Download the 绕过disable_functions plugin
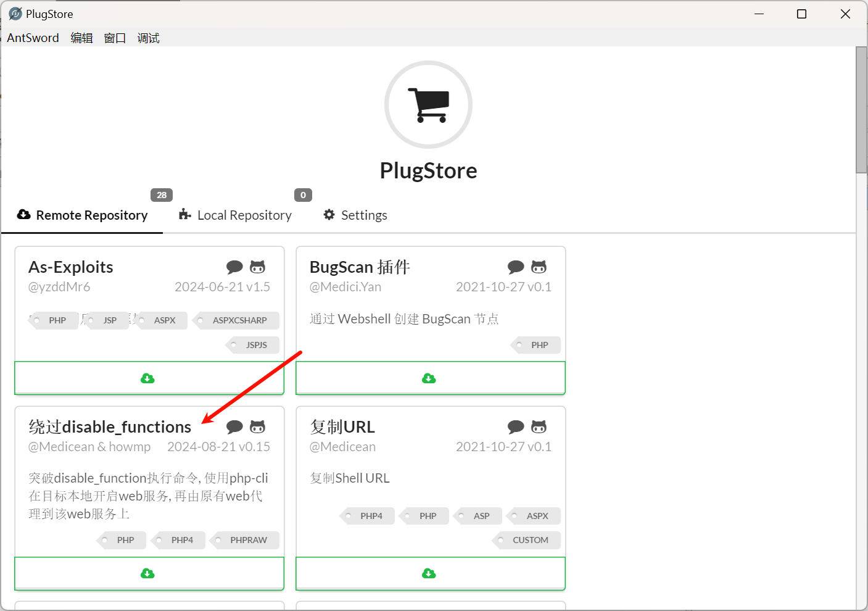The image size is (868, 611). [149, 573]
